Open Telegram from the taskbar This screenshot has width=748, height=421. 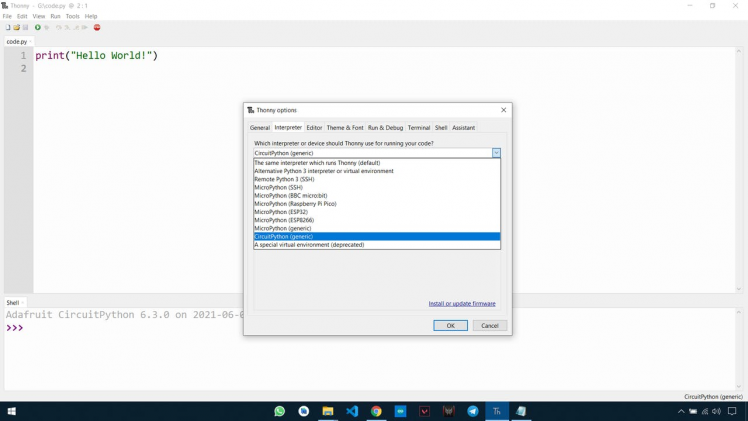(x=473, y=411)
